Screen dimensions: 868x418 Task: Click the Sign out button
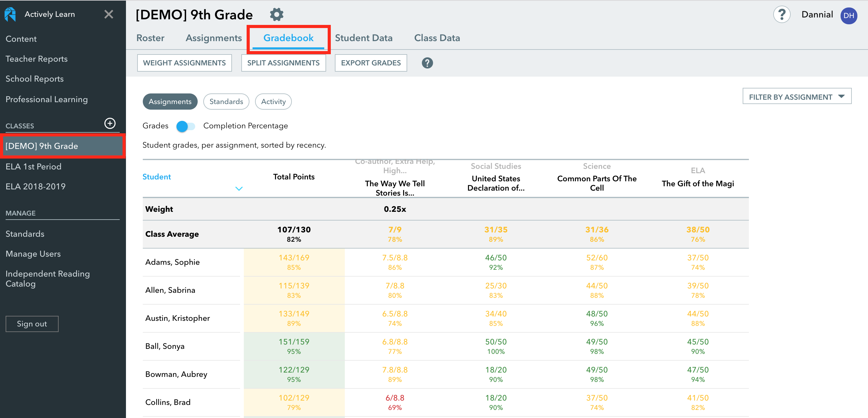point(32,323)
